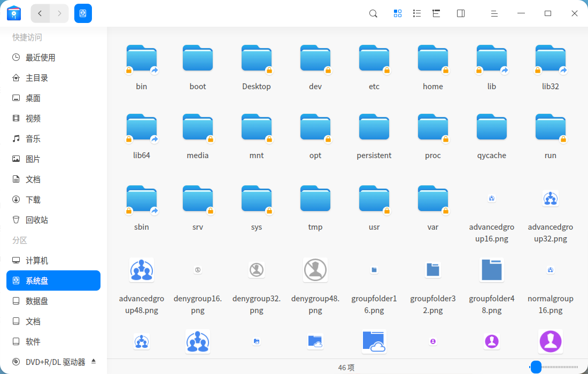Open 桌面 in sidebar

(53, 98)
